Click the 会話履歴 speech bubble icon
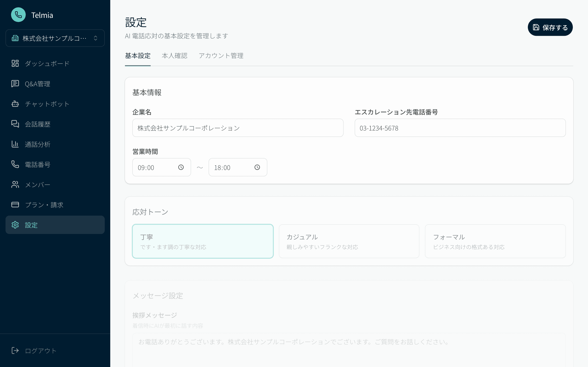 click(x=15, y=124)
